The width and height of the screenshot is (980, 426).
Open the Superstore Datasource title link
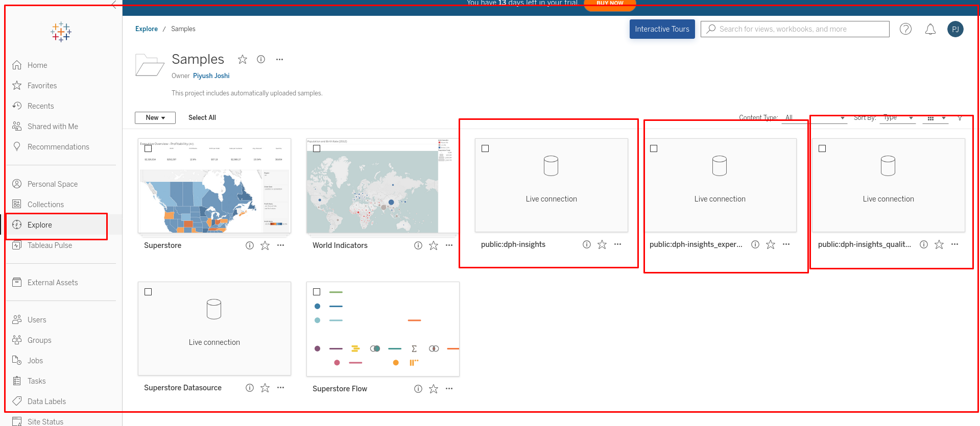coord(183,388)
